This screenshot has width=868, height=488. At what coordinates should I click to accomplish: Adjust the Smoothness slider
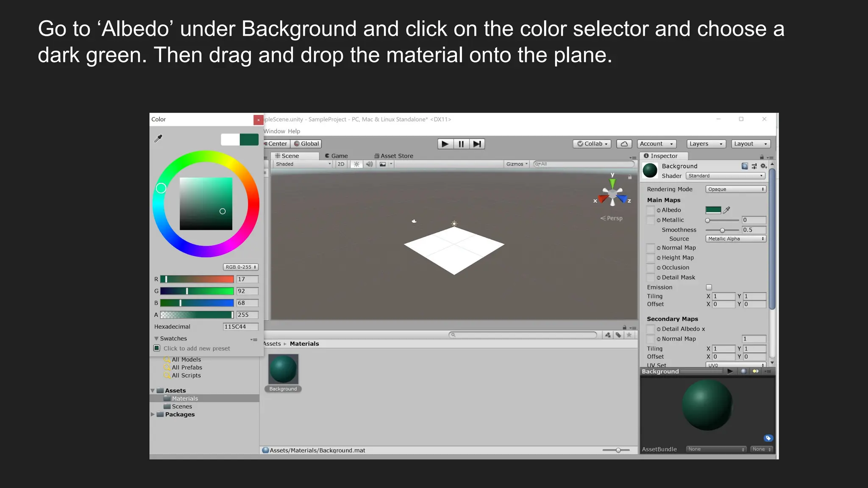[x=722, y=230]
